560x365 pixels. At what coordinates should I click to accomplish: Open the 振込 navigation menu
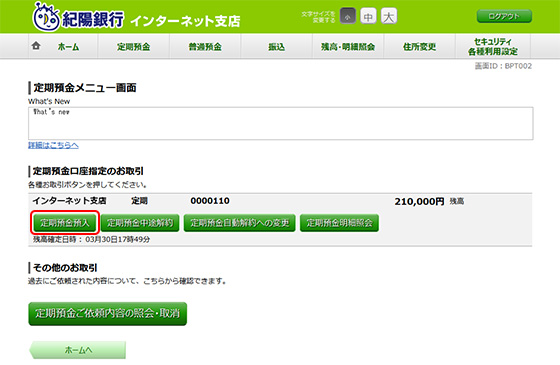tap(276, 46)
